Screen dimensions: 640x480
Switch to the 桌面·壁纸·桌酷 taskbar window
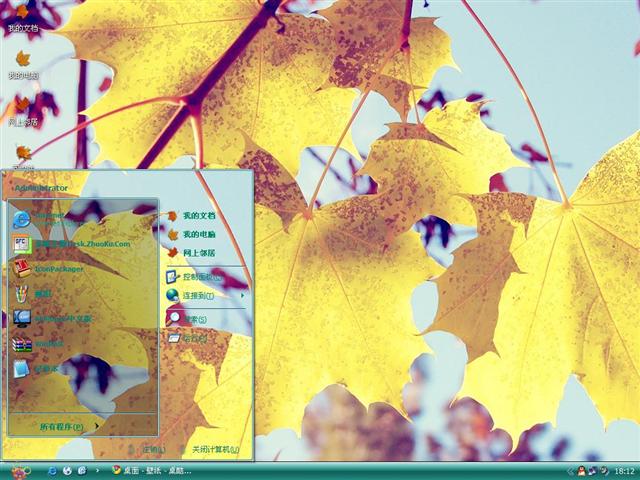(x=152, y=471)
